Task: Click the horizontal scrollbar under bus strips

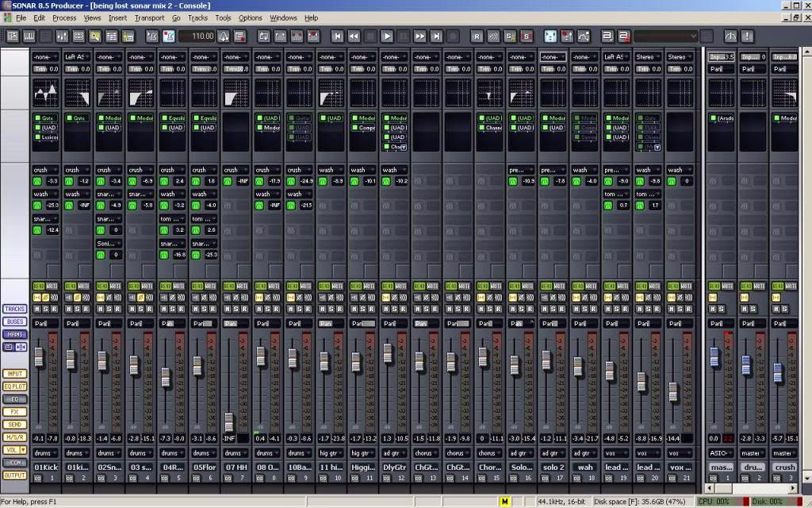Action: coord(750,488)
